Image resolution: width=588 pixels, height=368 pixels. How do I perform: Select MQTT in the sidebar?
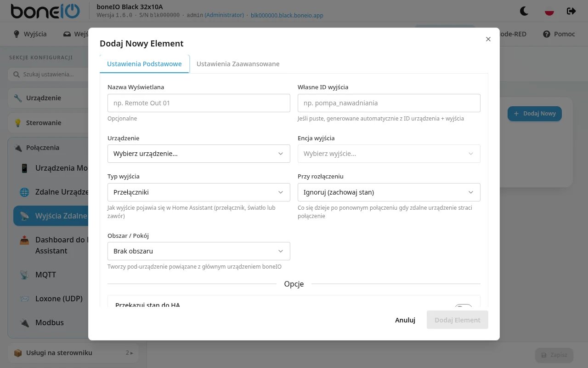coord(45,275)
